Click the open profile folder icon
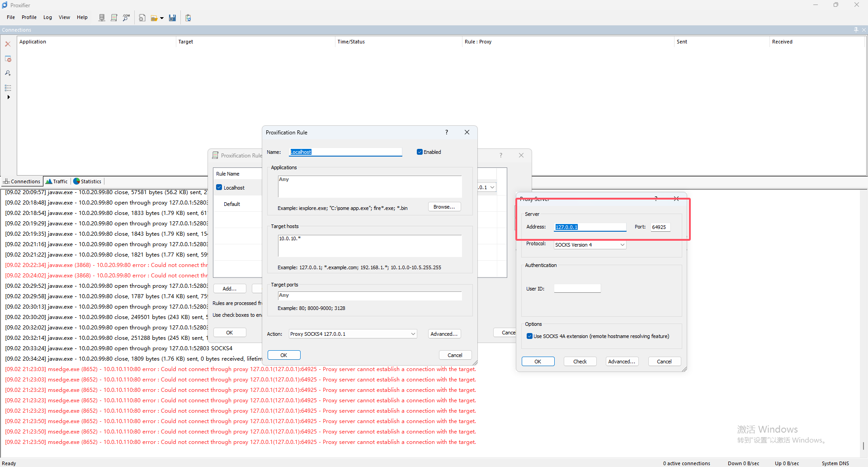 154,18
